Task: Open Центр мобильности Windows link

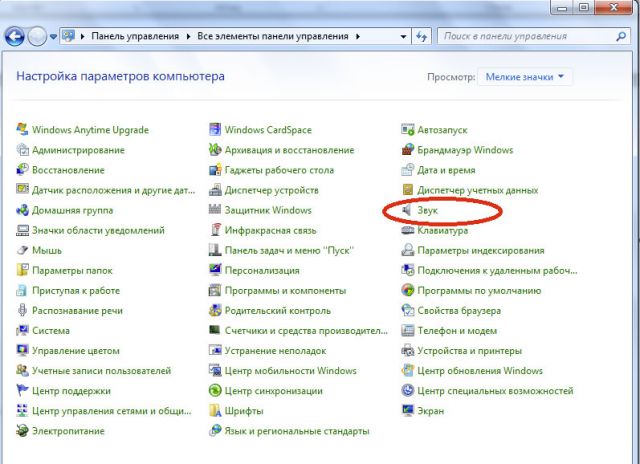Action: 291,371
